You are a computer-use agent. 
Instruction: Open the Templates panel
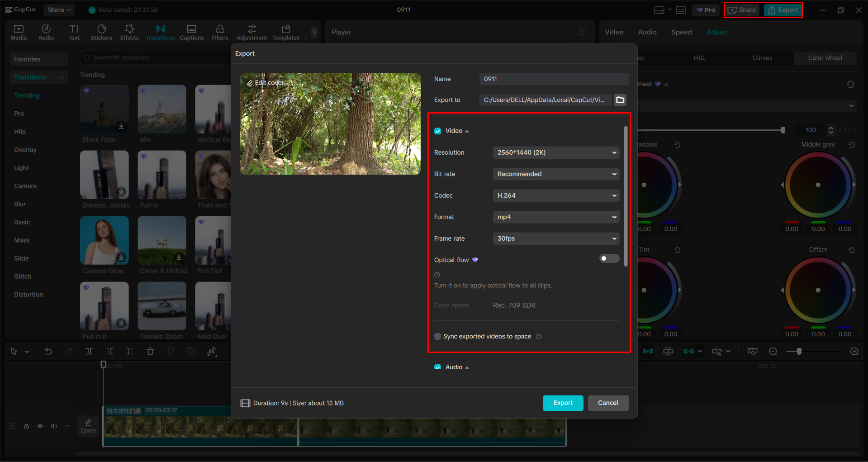point(285,32)
